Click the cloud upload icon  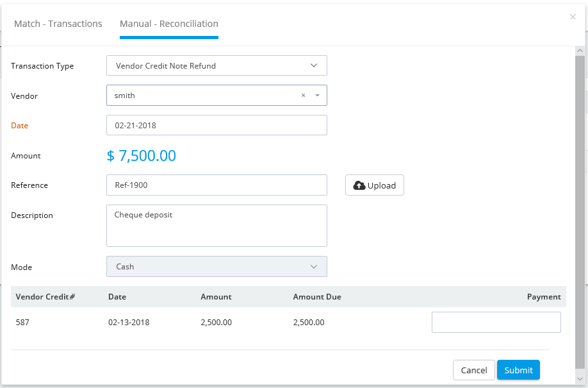click(x=359, y=185)
